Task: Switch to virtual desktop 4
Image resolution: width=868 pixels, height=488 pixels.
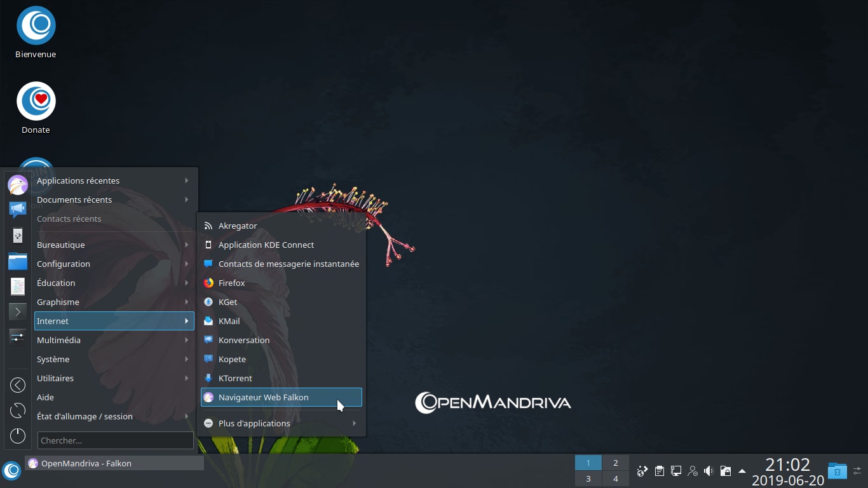Action: [616, 478]
